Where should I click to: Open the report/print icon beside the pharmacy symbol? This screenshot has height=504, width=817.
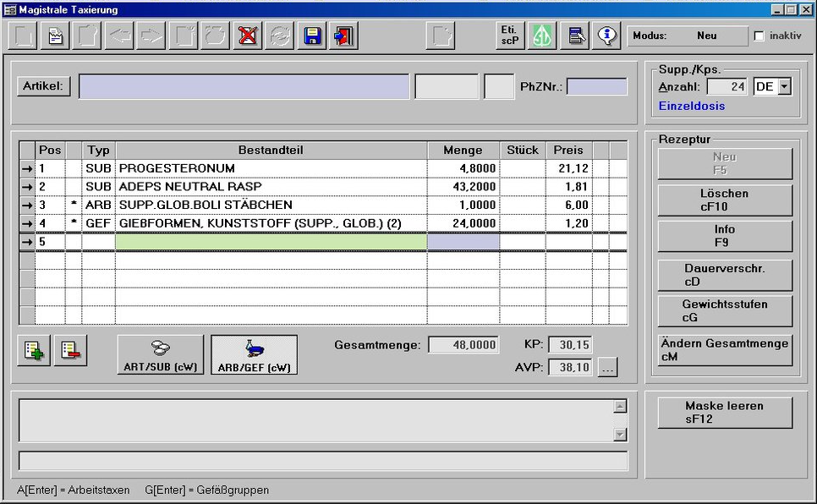tap(573, 35)
